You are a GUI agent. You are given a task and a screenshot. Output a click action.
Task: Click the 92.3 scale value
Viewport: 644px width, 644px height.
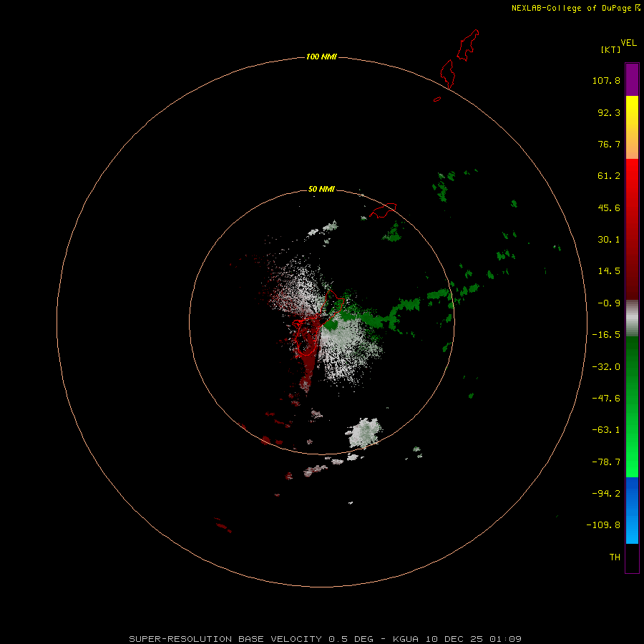(x=609, y=112)
